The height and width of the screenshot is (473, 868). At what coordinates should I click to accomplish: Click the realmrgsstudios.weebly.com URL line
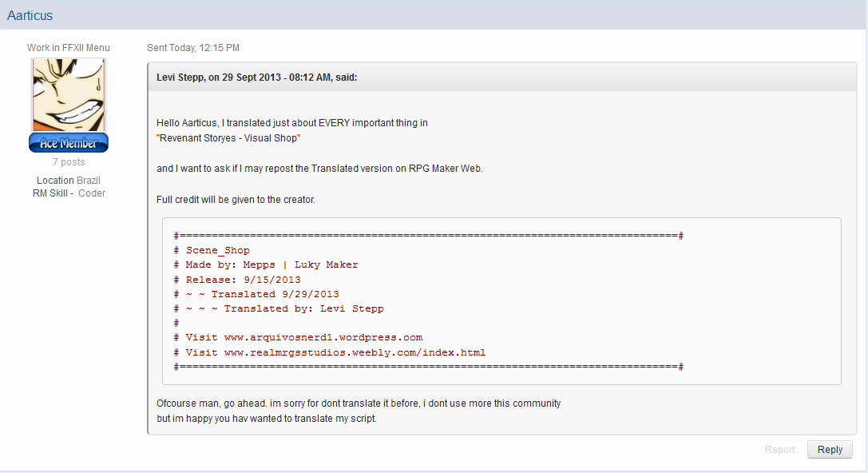click(329, 352)
